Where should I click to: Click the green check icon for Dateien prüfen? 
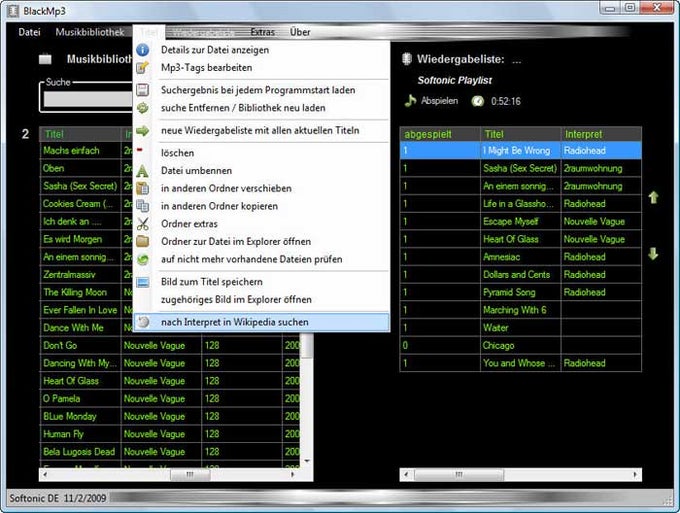(x=143, y=259)
